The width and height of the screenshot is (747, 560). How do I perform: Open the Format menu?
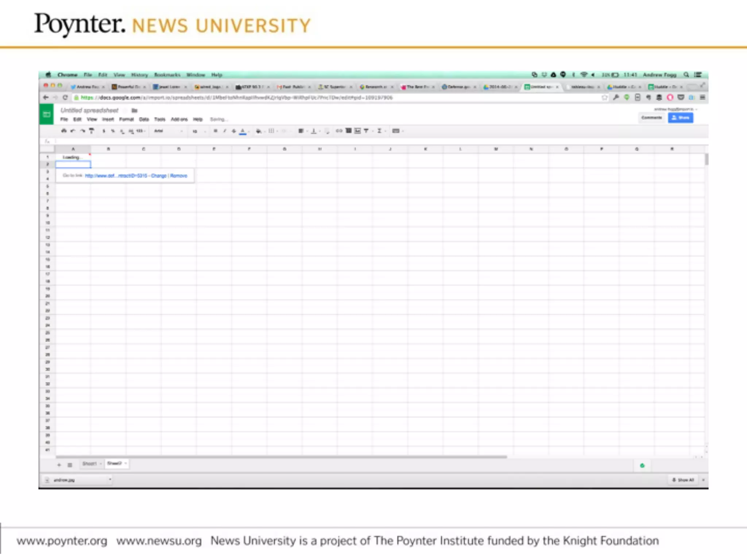pyautogui.click(x=126, y=120)
